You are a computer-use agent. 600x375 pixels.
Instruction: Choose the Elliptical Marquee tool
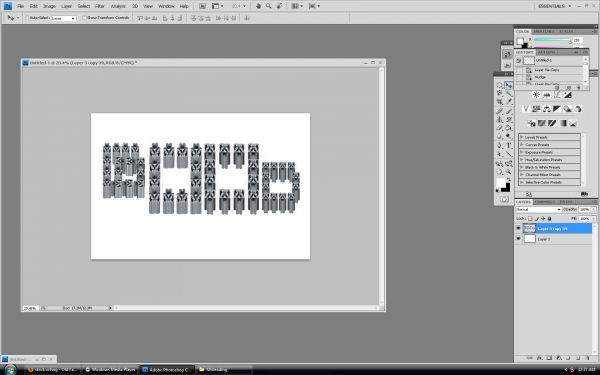click(x=499, y=85)
